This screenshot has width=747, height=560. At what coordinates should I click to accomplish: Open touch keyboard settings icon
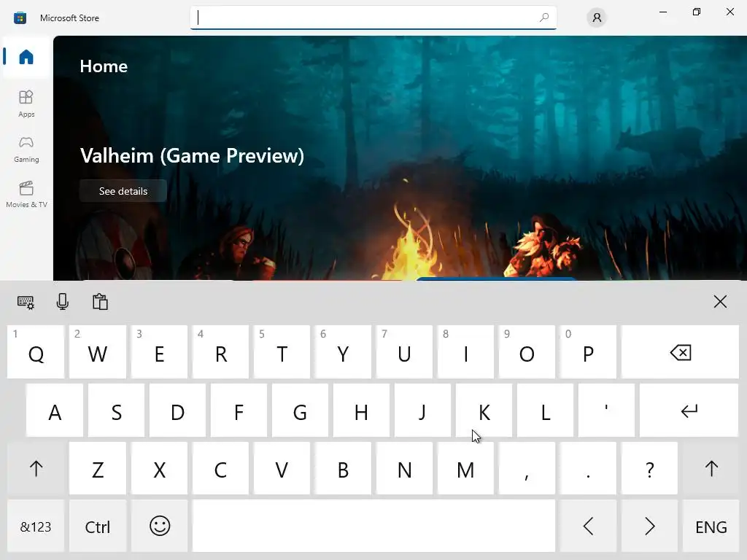click(x=26, y=302)
